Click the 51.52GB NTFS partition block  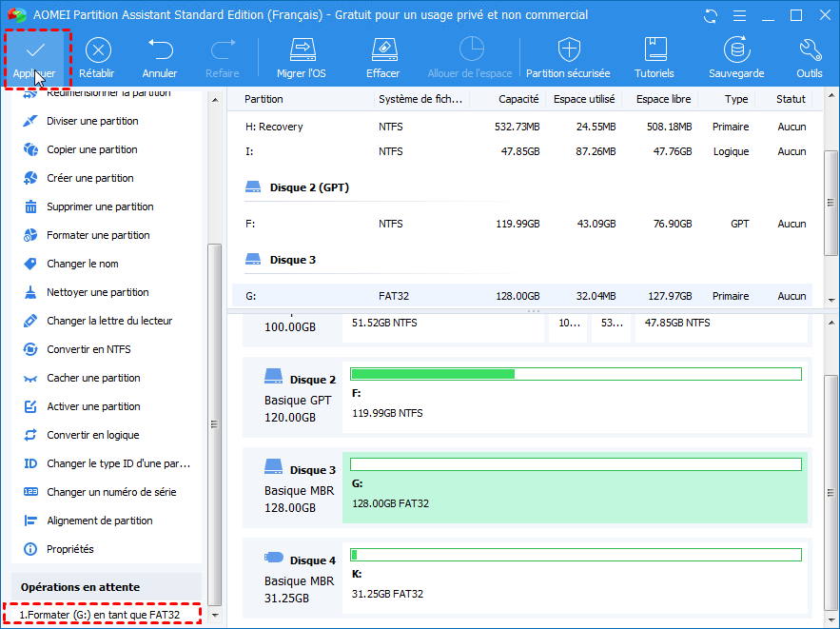click(443, 328)
